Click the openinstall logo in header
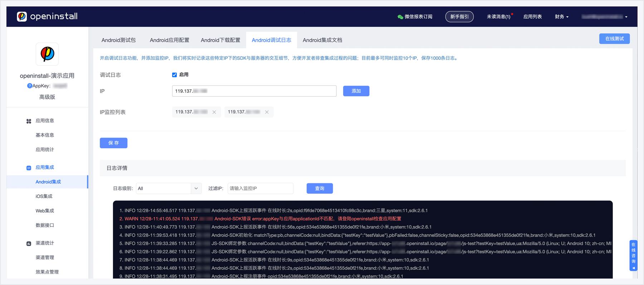This screenshot has height=285, width=644. [47, 16]
